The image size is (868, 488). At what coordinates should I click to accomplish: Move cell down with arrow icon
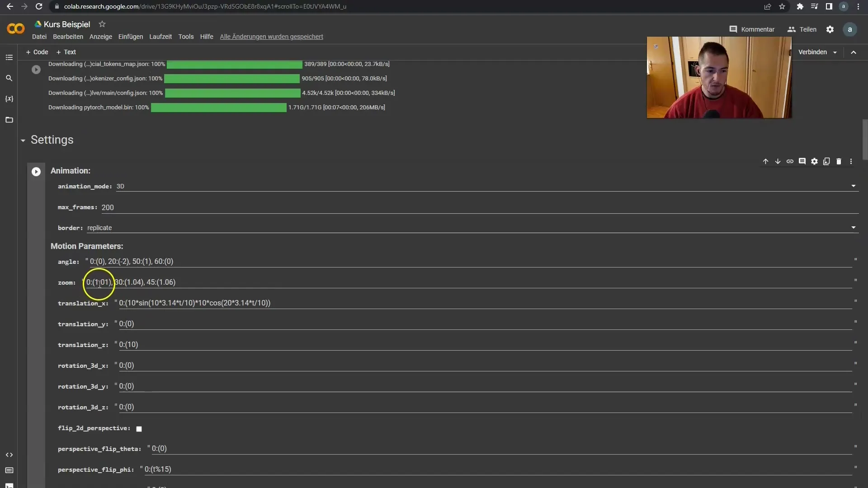(x=778, y=161)
